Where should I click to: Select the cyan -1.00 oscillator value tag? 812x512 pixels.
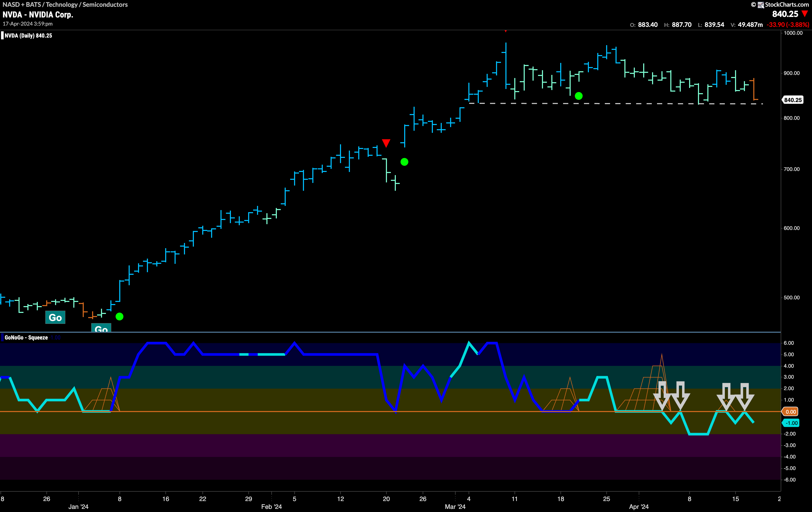791,423
